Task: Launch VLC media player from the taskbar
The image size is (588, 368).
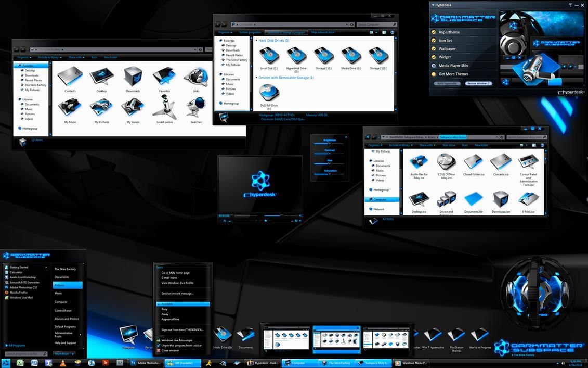Action: pyautogui.click(x=62, y=363)
